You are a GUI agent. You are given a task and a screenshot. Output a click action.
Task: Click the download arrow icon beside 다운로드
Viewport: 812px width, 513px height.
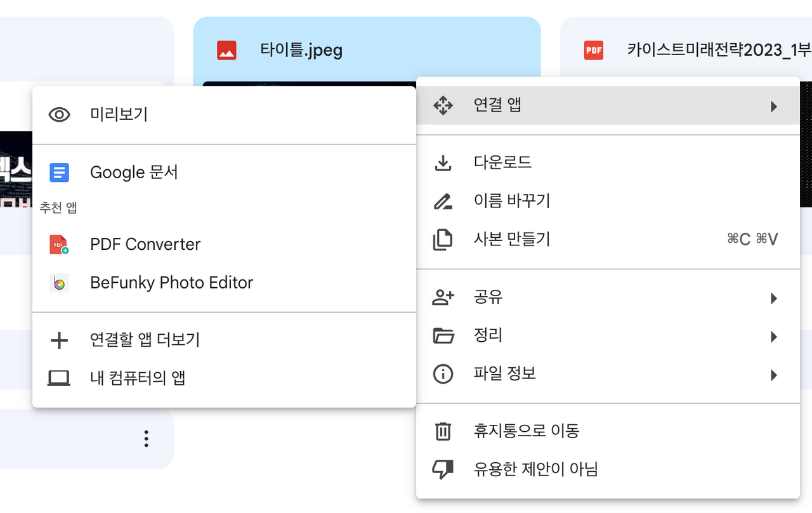pos(443,163)
